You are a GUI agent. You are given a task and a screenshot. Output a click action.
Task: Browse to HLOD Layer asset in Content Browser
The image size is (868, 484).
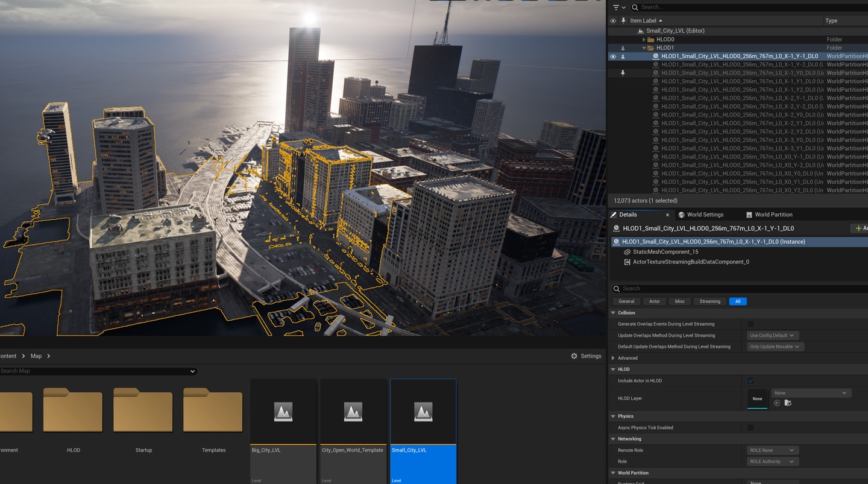click(788, 403)
